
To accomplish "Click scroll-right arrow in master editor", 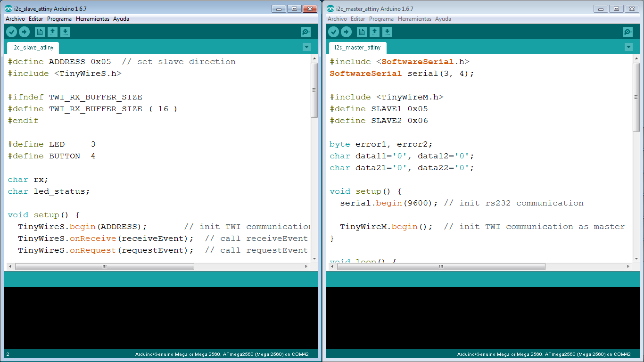I will point(629,266).
